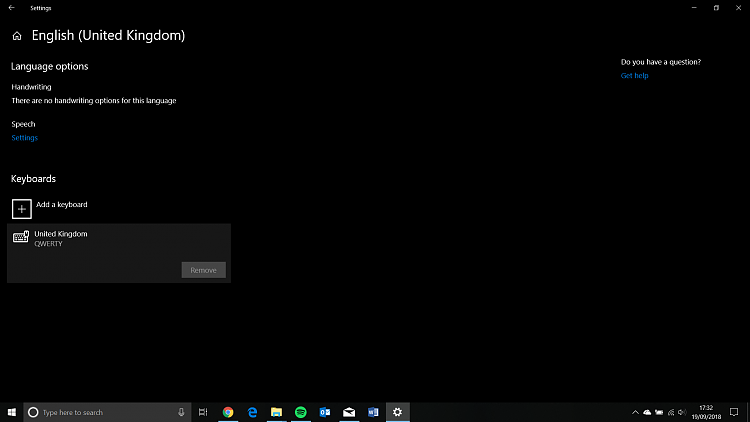Screen dimensions: 750x422
Task: Expand the hidden system tray icons
Action: click(x=635, y=412)
